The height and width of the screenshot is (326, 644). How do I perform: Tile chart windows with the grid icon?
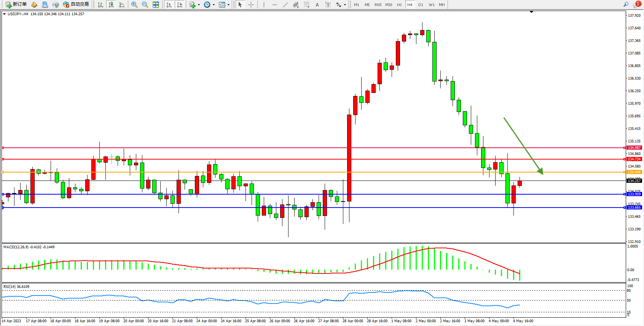(156, 5)
